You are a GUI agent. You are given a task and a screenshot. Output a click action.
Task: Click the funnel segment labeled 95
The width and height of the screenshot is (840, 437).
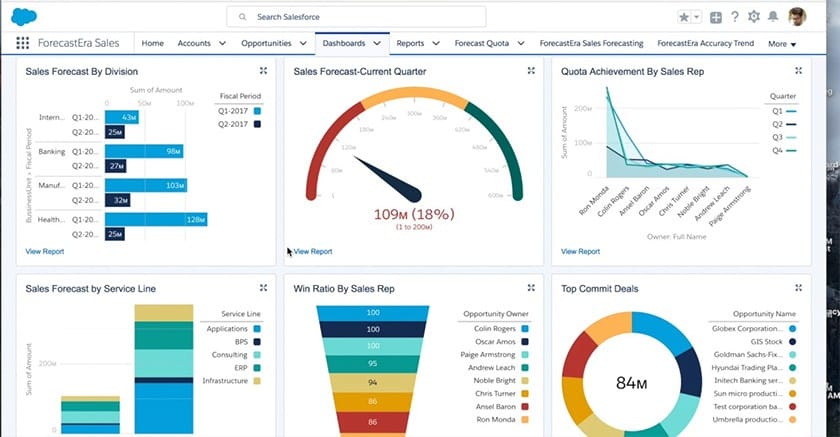372,364
